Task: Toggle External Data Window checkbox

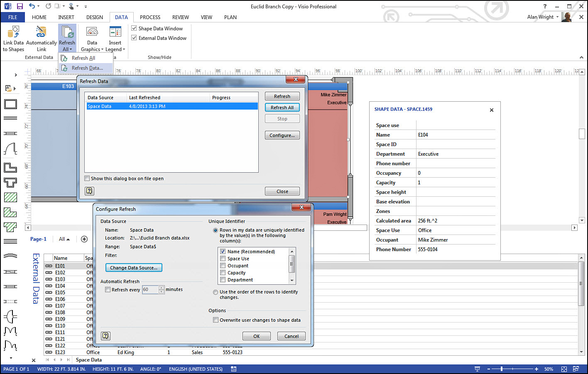Action: [134, 38]
